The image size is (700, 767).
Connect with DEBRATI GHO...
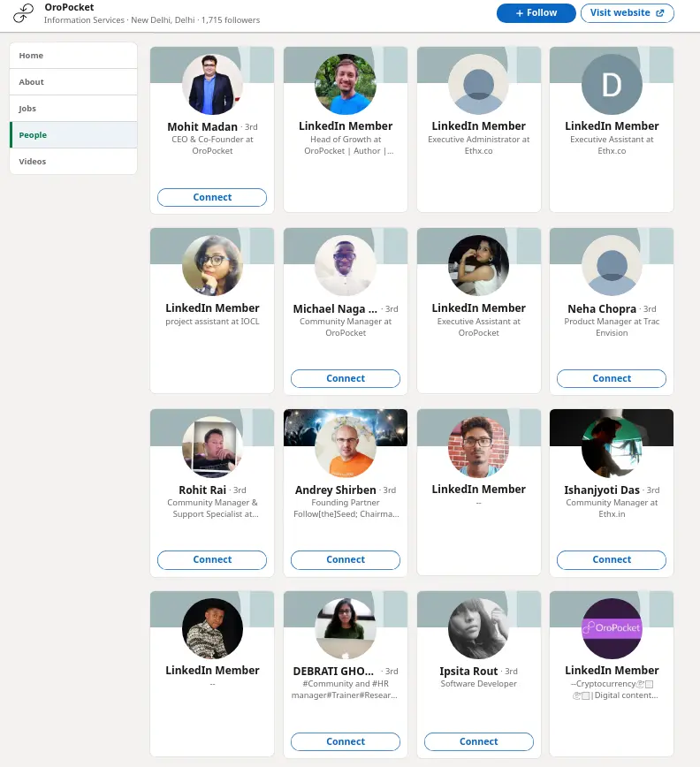click(346, 741)
